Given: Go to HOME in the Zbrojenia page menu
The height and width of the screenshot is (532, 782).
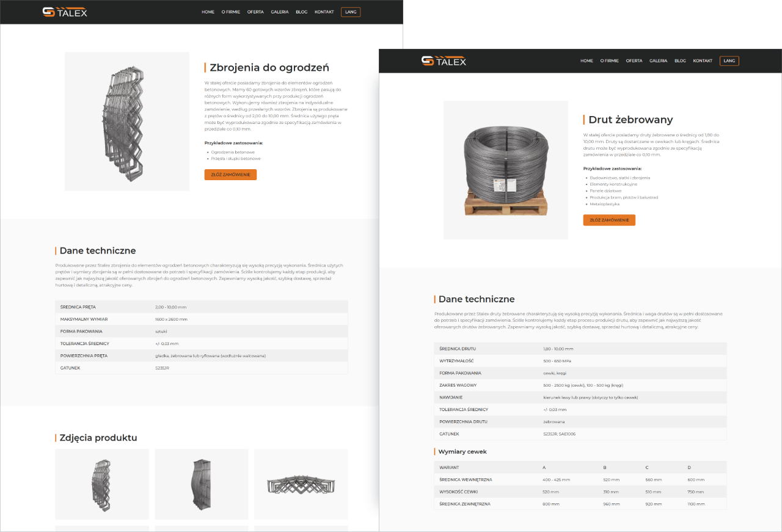Looking at the screenshot, I should coord(208,12).
